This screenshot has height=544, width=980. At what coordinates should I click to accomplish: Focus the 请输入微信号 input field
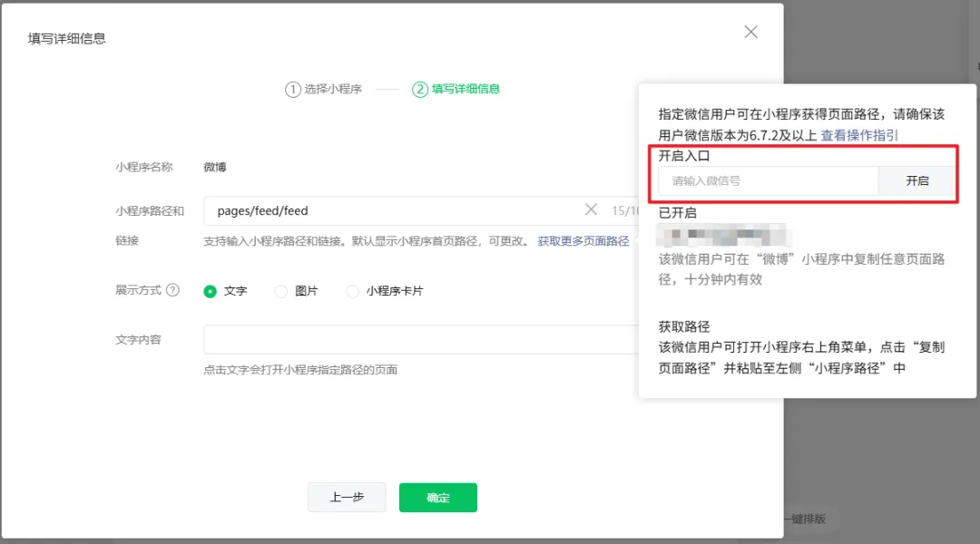point(769,180)
